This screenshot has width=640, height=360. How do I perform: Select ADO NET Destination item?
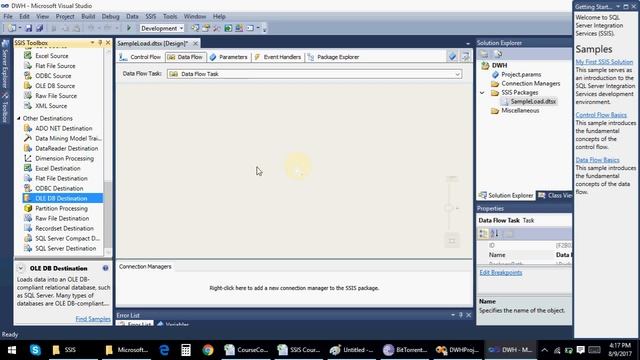click(63, 128)
